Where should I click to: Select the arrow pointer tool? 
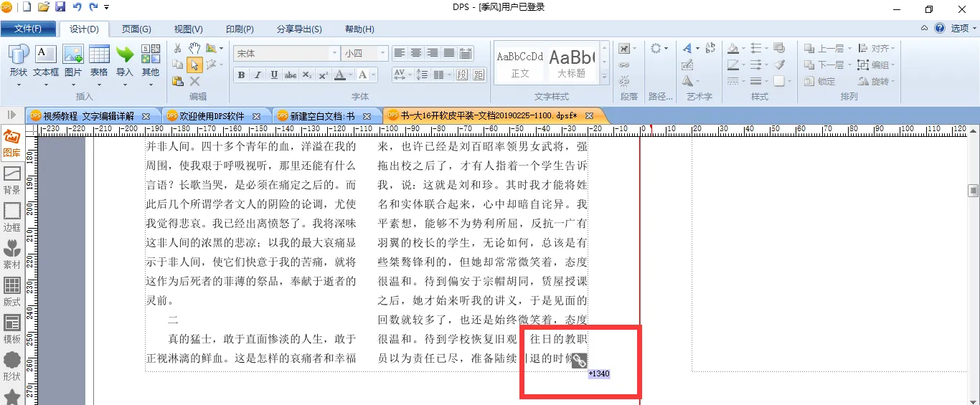(194, 65)
